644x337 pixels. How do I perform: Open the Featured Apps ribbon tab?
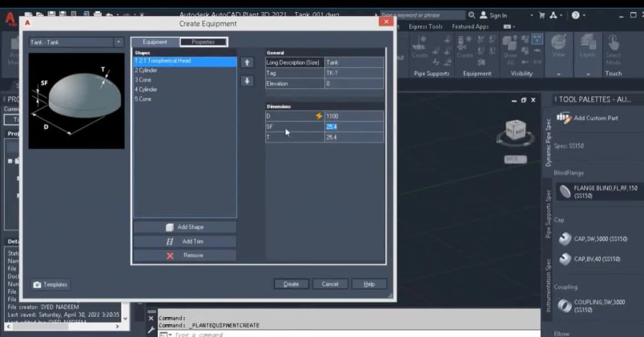[470, 26]
